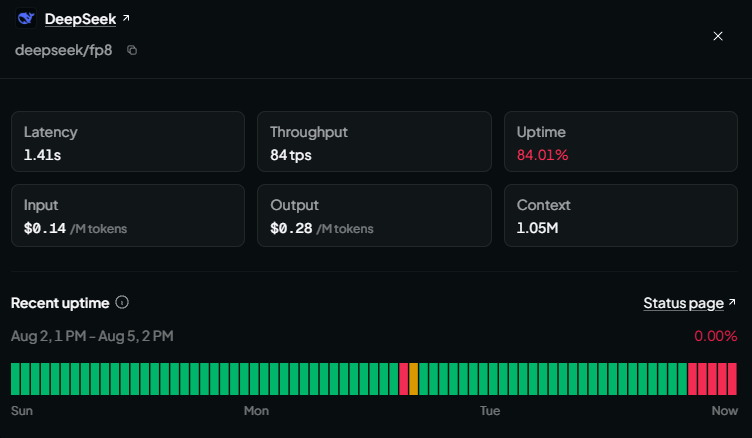The width and height of the screenshot is (752, 438).
Task: Close the provider details panel
Action: (x=718, y=36)
